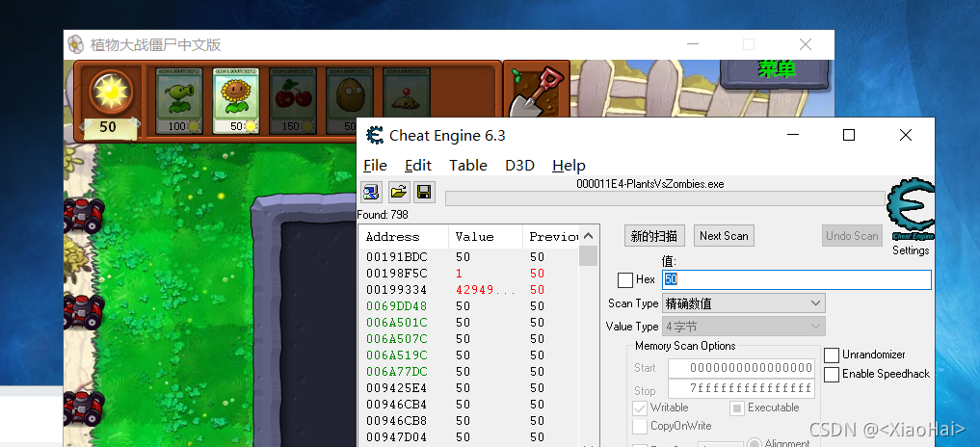Select address row 006A77DC
The width and height of the screenshot is (980, 447).
(469, 371)
